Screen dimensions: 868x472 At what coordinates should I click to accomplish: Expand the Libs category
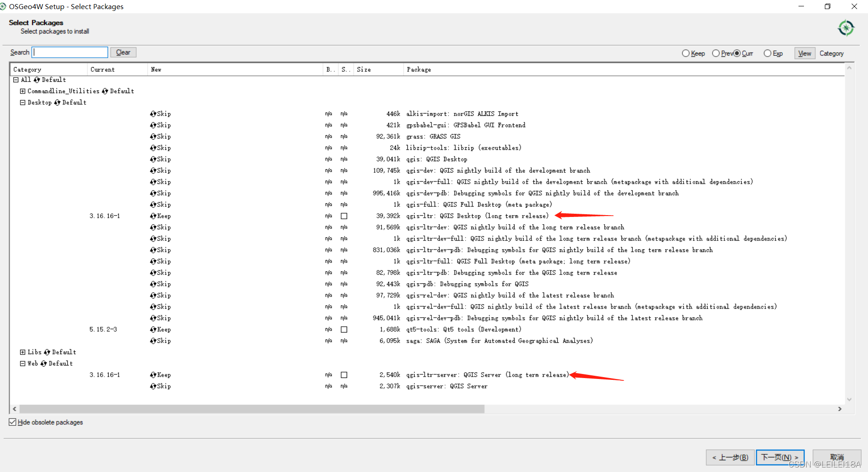pyautogui.click(x=23, y=352)
